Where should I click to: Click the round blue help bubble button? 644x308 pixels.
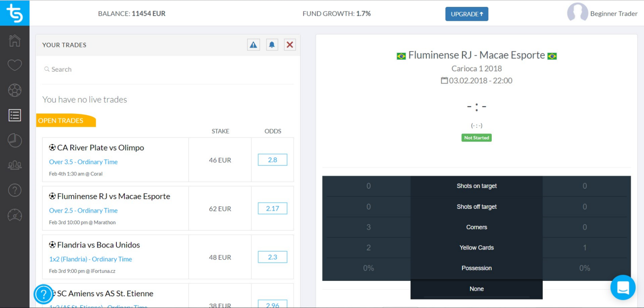point(44,294)
